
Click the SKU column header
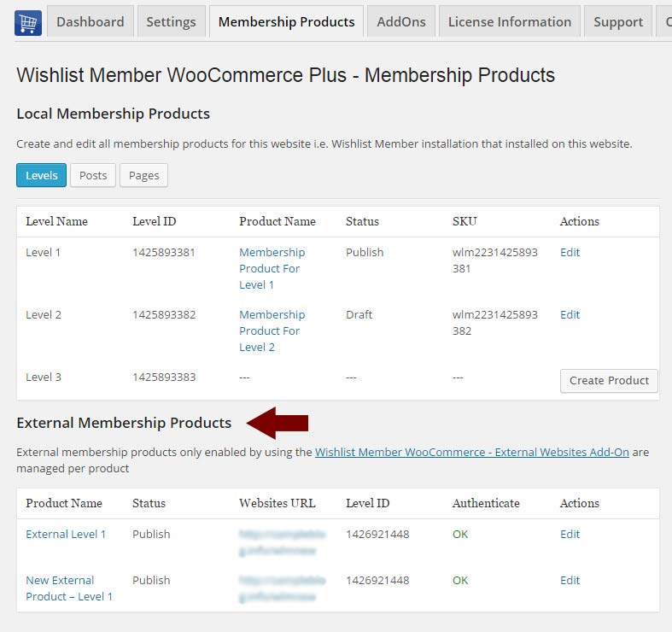pos(465,221)
